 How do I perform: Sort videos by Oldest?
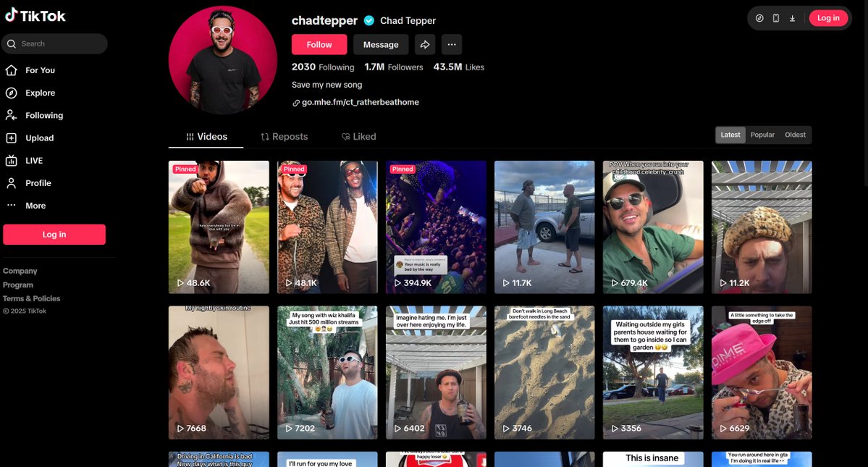795,135
